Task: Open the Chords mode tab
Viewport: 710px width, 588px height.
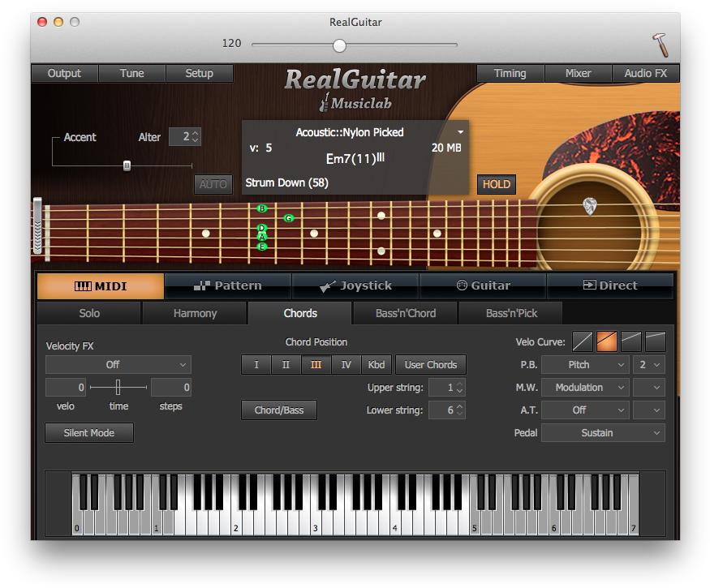Action: tap(300, 313)
